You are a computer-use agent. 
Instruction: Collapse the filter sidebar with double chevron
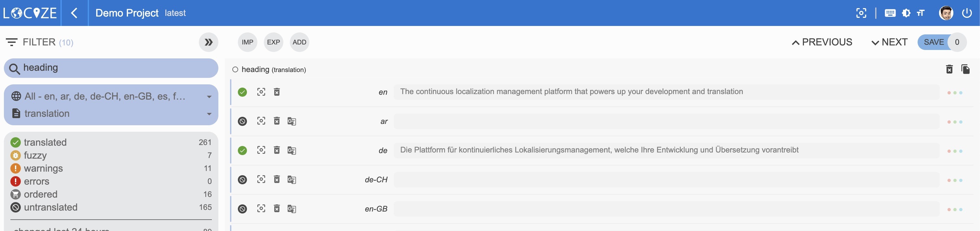tap(209, 42)
